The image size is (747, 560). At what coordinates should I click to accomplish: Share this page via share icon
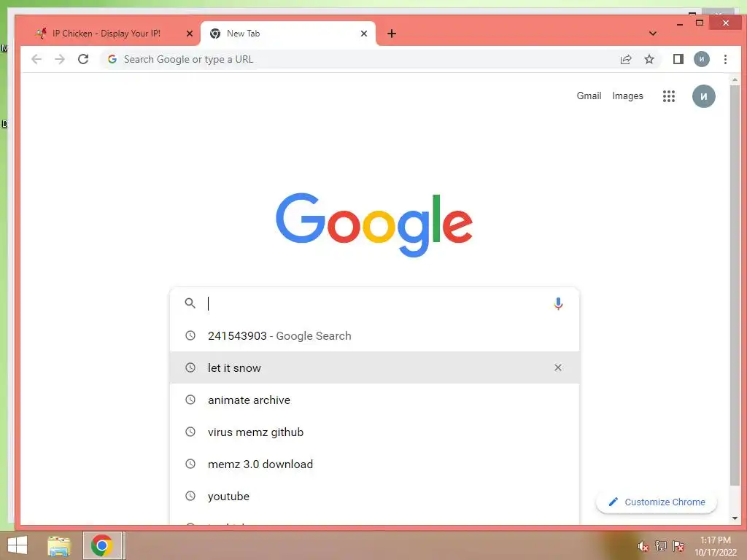pyautogui.click(x=625, y=59)
